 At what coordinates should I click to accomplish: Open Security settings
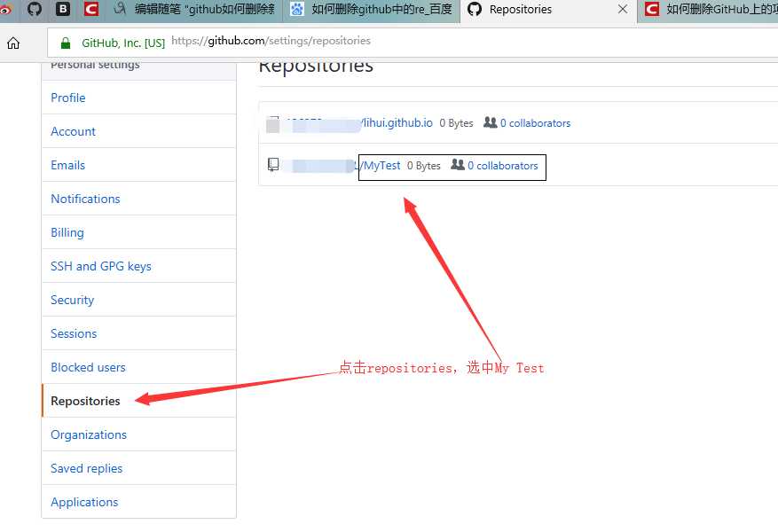point(139,300)
